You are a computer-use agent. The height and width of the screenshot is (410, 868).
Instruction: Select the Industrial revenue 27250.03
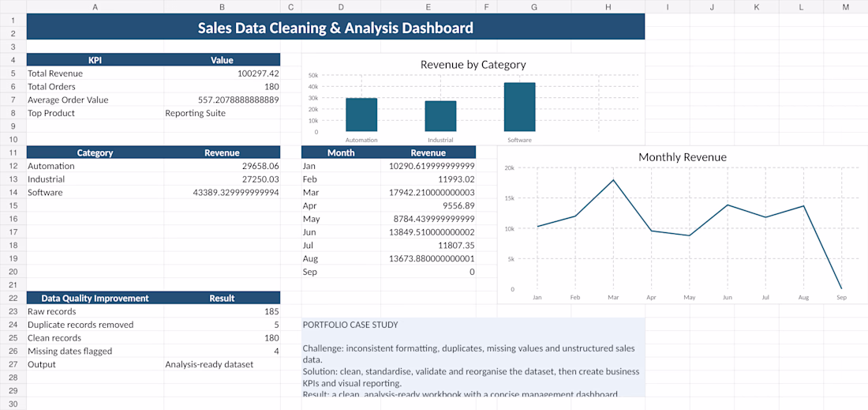click(222, 179)
